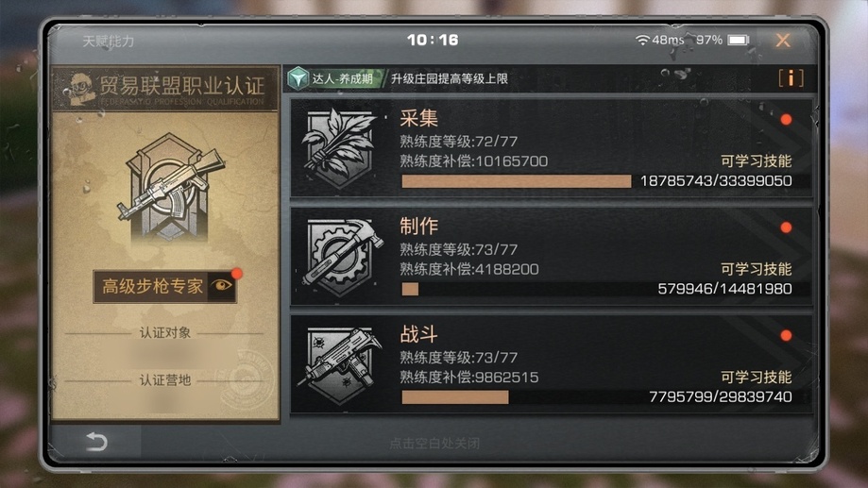
Task: Open 可学习技能 in the 采集 row
Action: tap(756, 161)
